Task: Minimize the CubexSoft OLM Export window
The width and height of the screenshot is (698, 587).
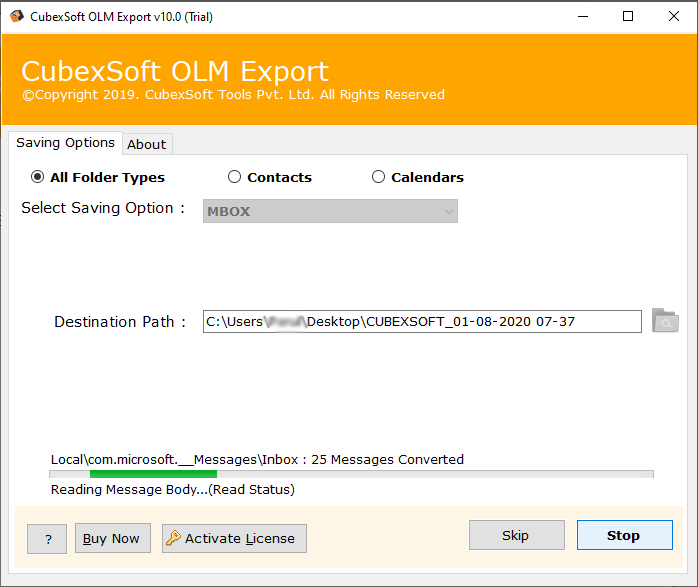Action: point(583,16)
